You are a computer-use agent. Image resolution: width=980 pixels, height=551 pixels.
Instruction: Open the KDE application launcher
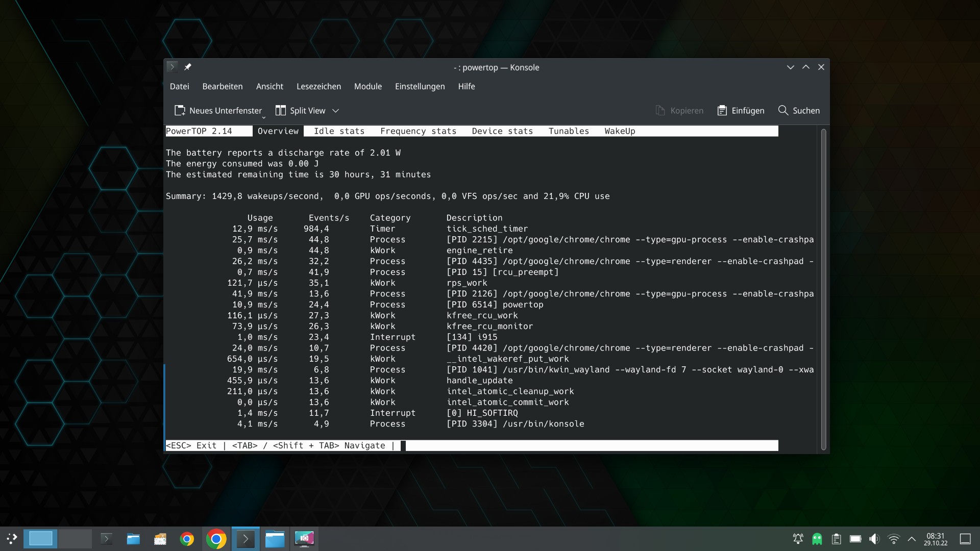coord(11,539)
